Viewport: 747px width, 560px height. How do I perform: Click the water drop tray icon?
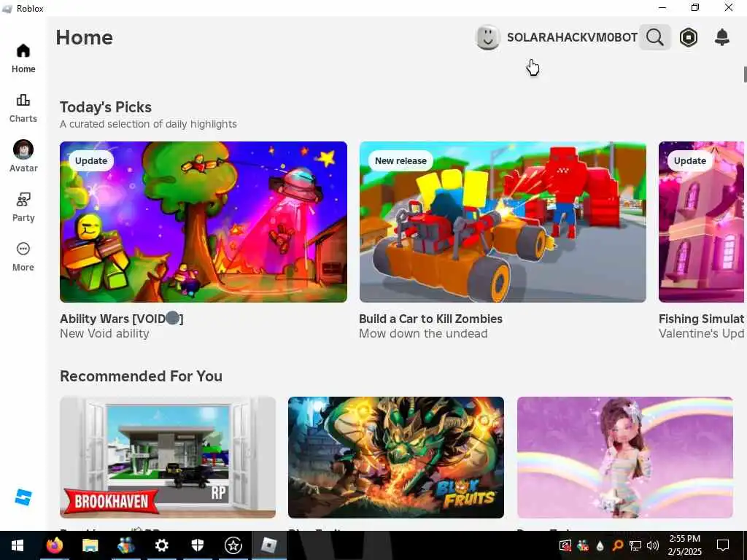(600, 545)
